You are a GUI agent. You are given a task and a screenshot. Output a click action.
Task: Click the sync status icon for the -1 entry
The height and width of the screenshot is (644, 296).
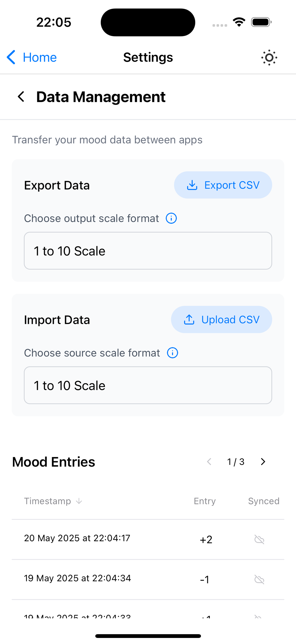259,579
